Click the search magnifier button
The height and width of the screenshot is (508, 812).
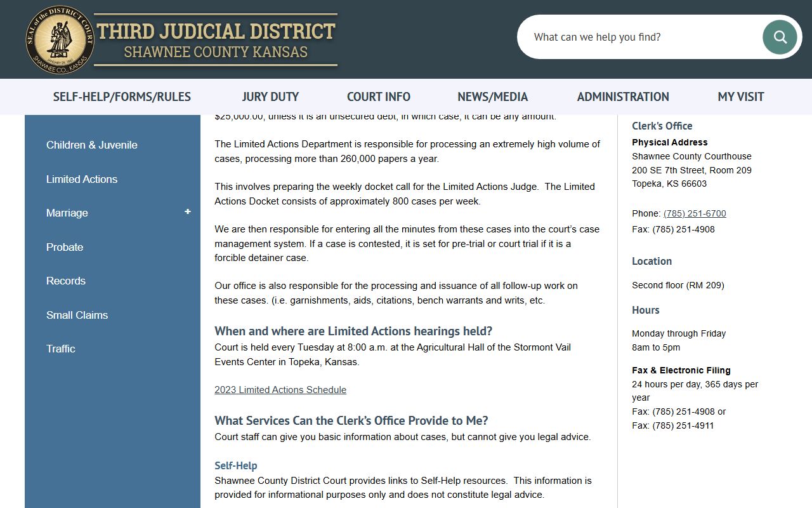click(780, 37)
